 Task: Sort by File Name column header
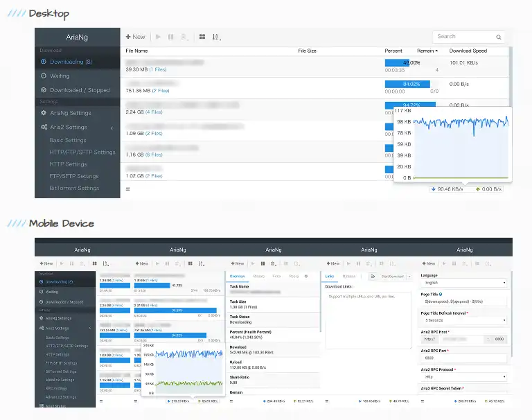136,51
